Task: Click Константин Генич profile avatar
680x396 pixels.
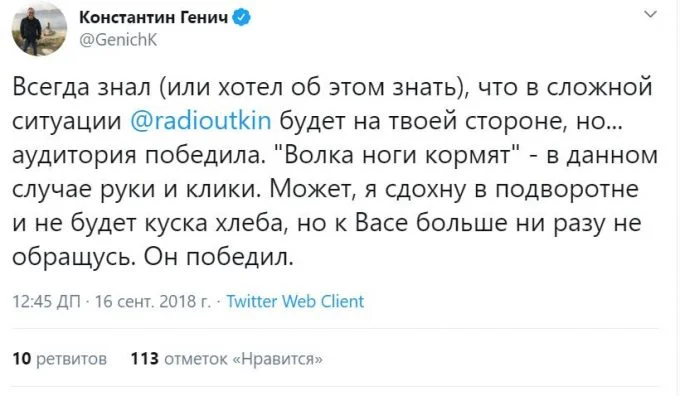Action: point(39,29)
